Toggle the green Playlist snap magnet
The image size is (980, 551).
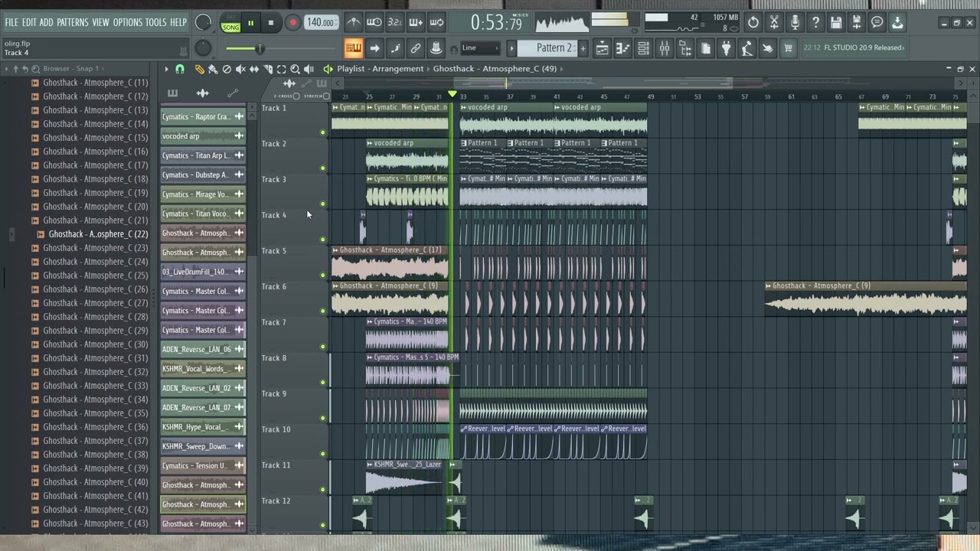click(180, 69)
